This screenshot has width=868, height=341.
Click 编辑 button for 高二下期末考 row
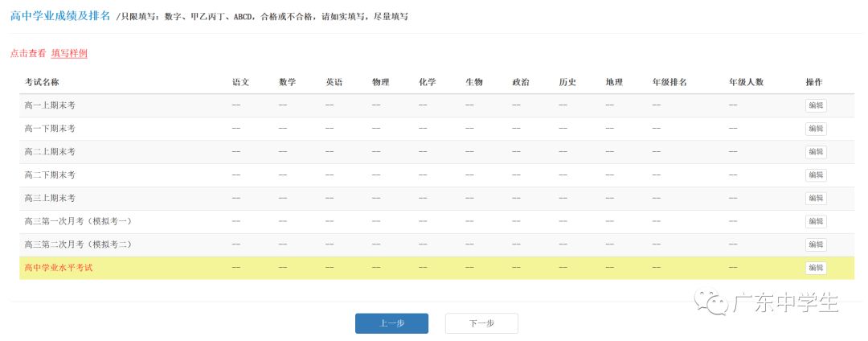816,175
